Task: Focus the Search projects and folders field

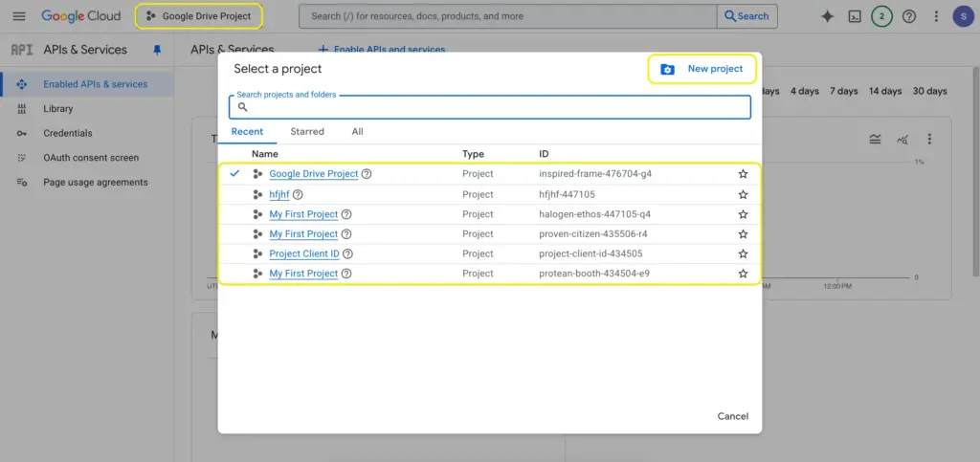Action: 490,107
